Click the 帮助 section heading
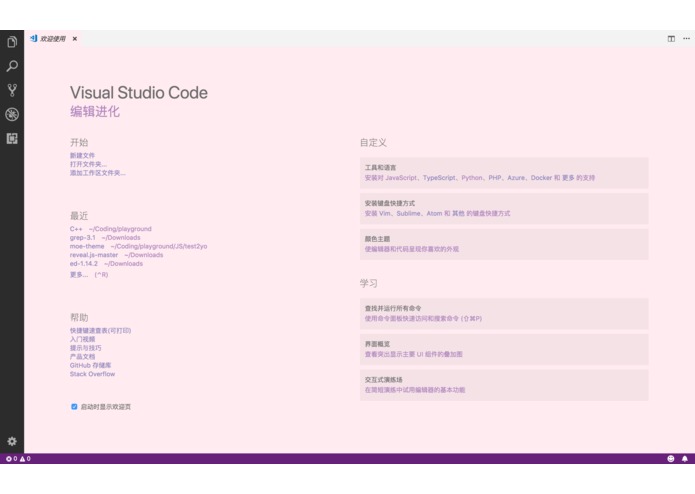 pyautogui.click(x=79, y=317)
